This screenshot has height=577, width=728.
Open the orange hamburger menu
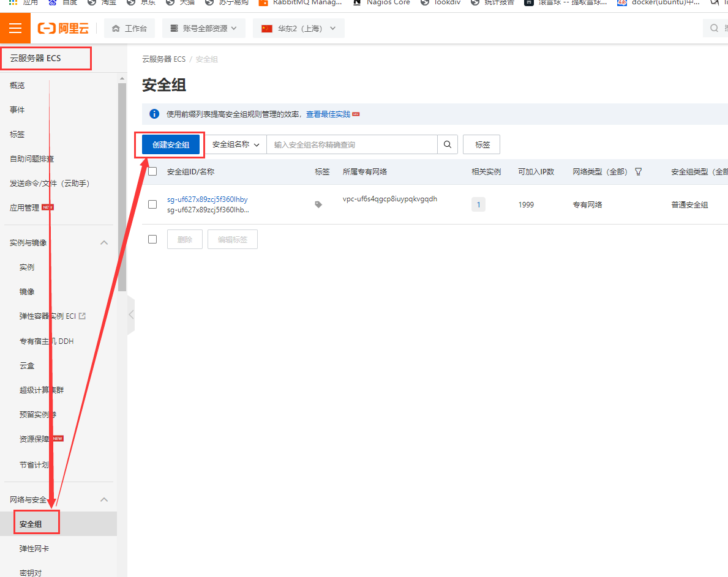15,28
